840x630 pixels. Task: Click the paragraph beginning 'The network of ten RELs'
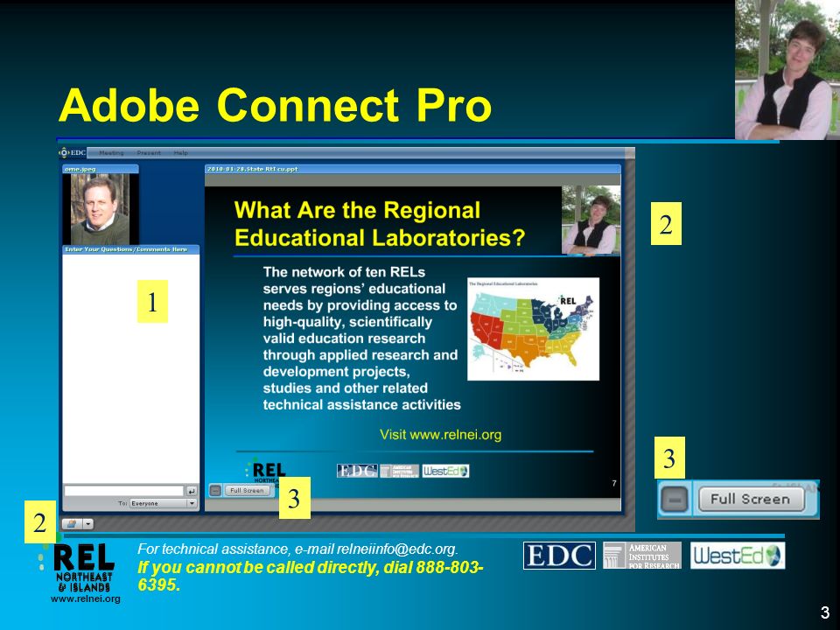[361, 338]
